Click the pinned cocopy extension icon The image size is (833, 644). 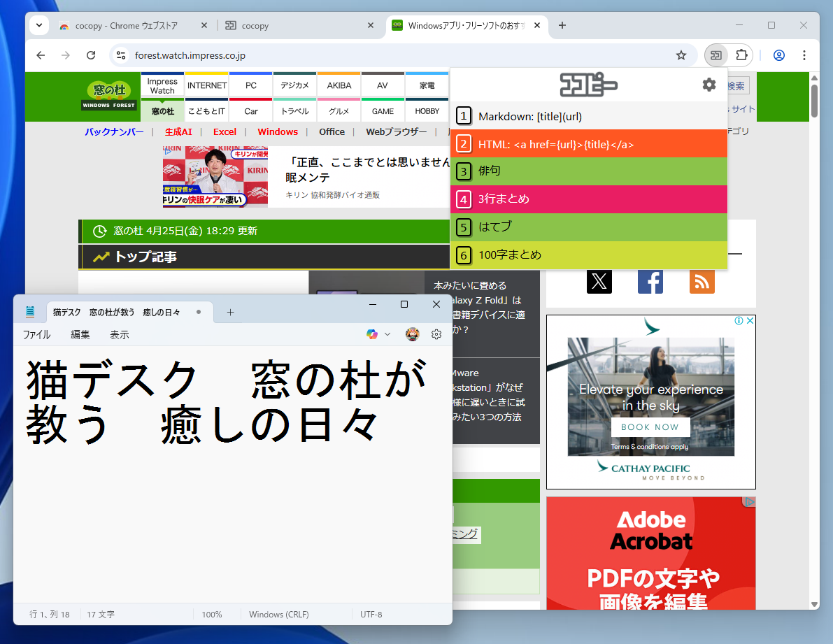(x=716, y=55)
